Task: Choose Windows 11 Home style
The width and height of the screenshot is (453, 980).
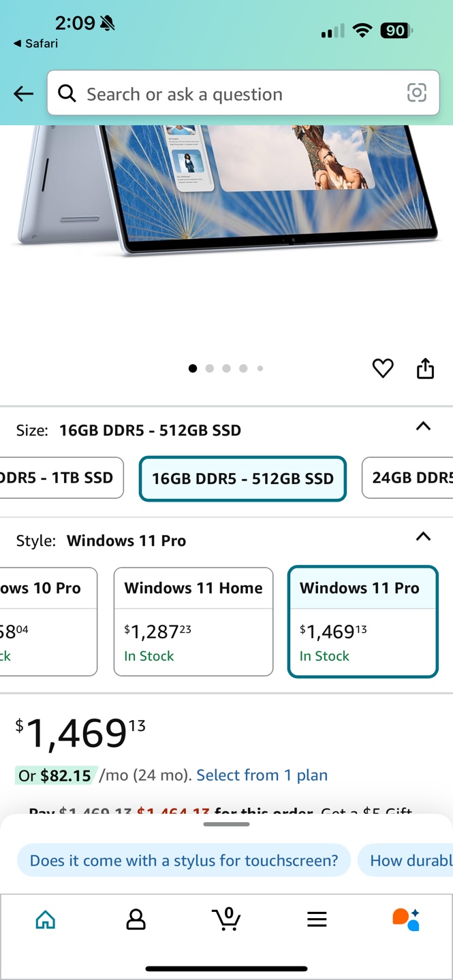Action: click(x=193, y=622)
